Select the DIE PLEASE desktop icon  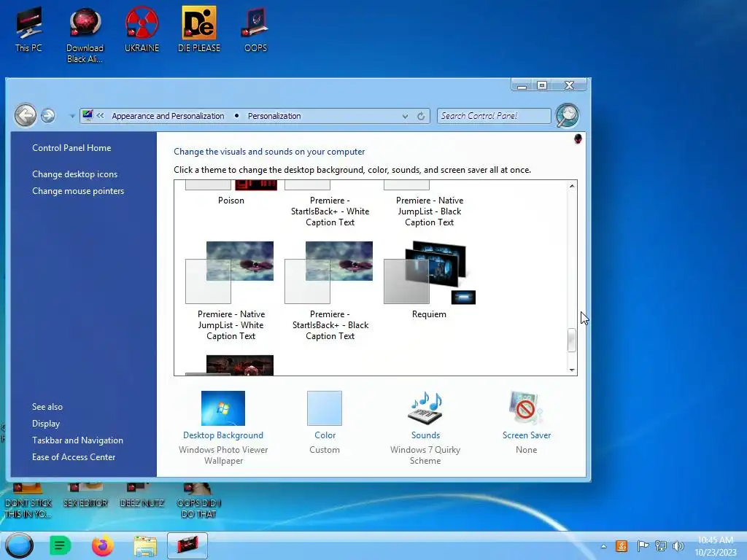pos(198,29)
